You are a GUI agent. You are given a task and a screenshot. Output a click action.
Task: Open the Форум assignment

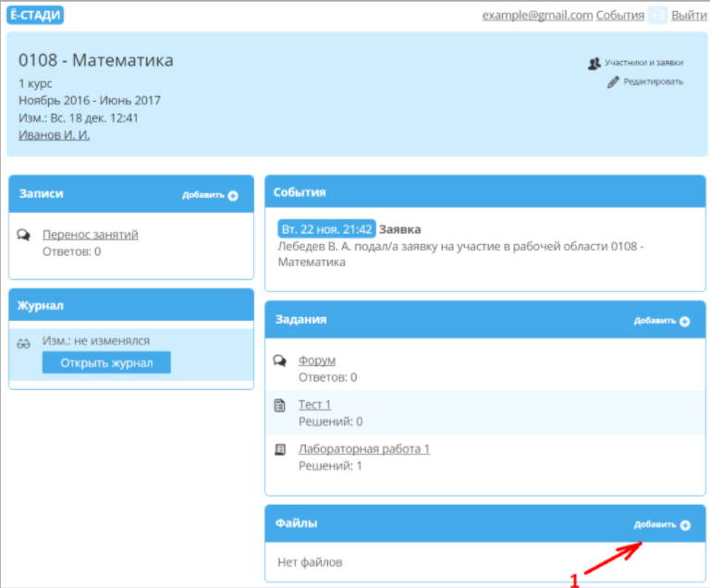pos(317,361)
